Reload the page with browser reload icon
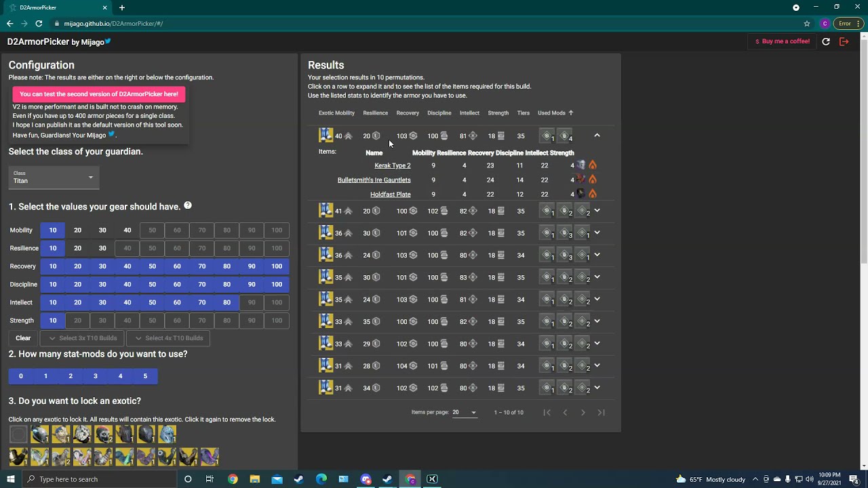The image size is (868, 488). click(39, 23)
